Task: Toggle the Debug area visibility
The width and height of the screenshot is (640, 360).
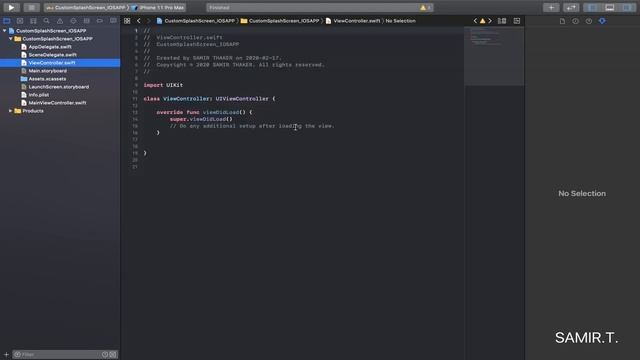Action: [x=610, y=7]
